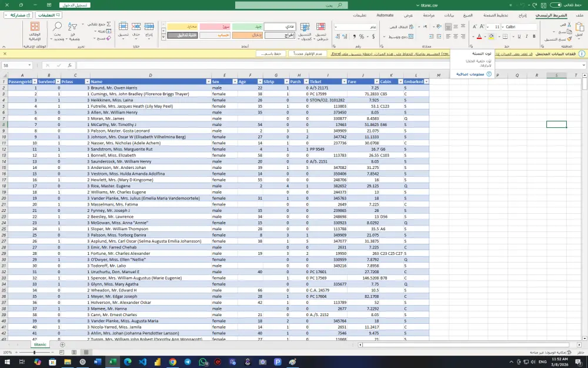Open the Sex column filter dropdown
Image resolution: width=588 pixels, height=368 pixels.
(208, 80)
